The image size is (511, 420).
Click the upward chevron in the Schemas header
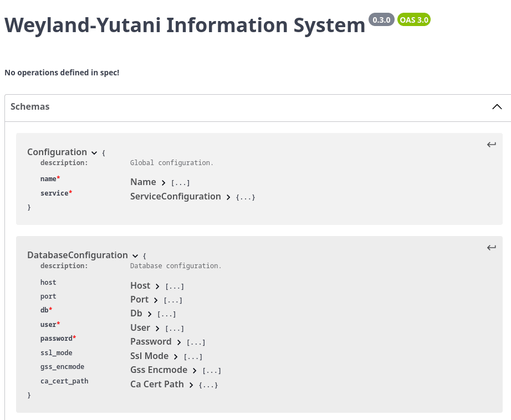tap(497, 106)
